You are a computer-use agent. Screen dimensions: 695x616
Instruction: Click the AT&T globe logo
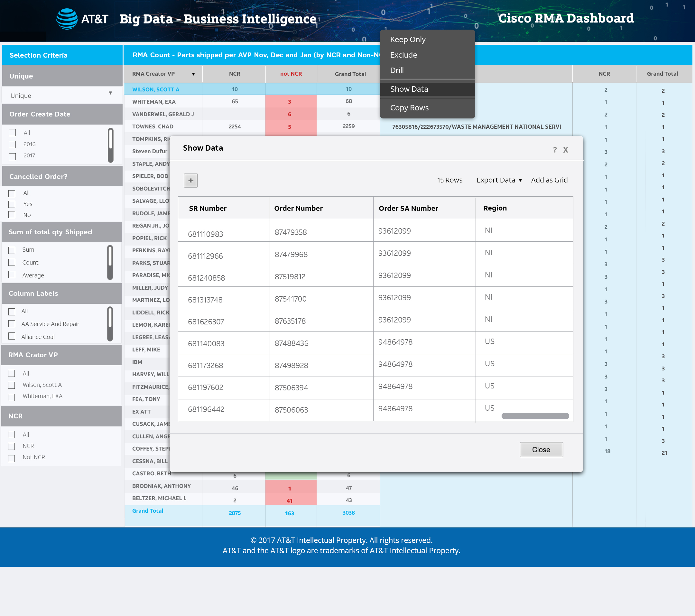coord(67,19)
